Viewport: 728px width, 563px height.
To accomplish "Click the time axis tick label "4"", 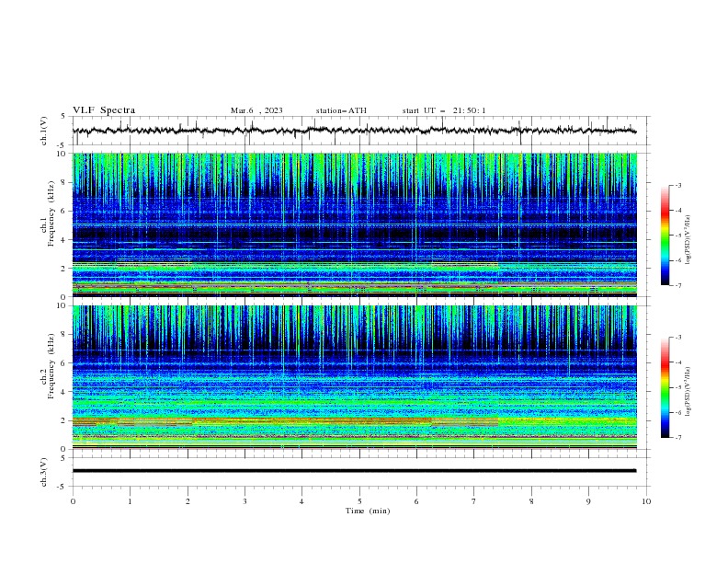I will [302, 501].
